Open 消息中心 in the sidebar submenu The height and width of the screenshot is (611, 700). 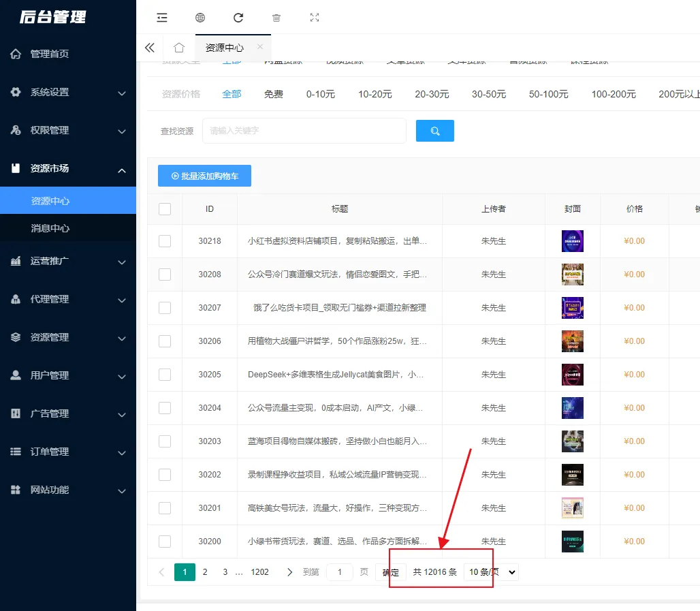pyautogui.click(x=68, y=228)
